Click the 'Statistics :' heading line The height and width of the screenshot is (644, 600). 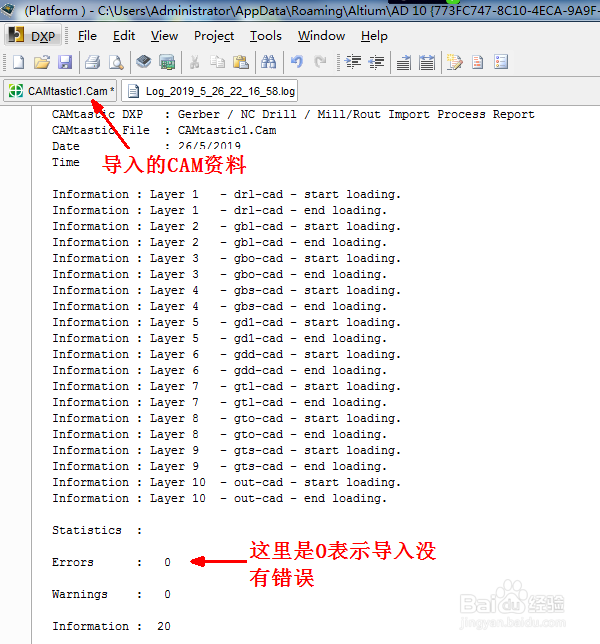tap(97, 530)
